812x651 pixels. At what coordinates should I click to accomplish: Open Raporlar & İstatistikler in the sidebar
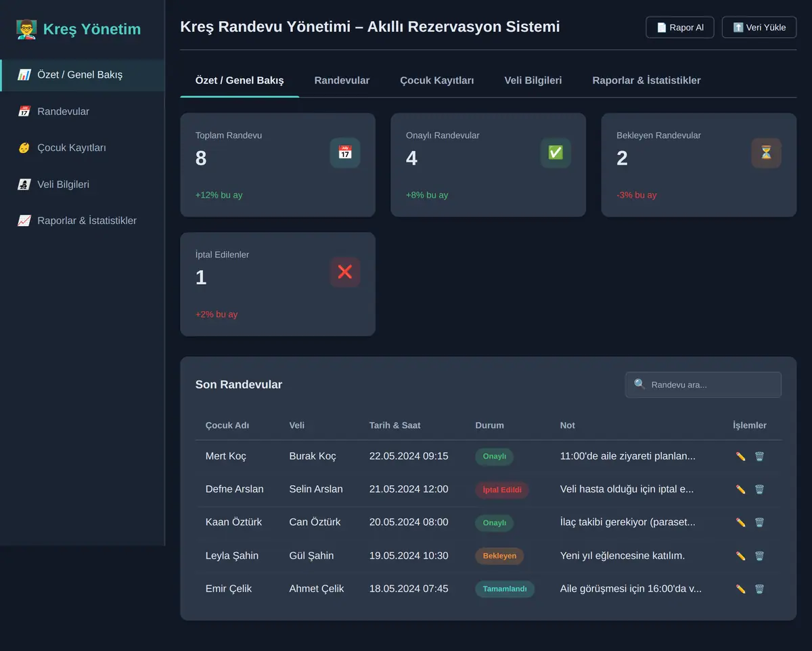[x=82, y=221]
